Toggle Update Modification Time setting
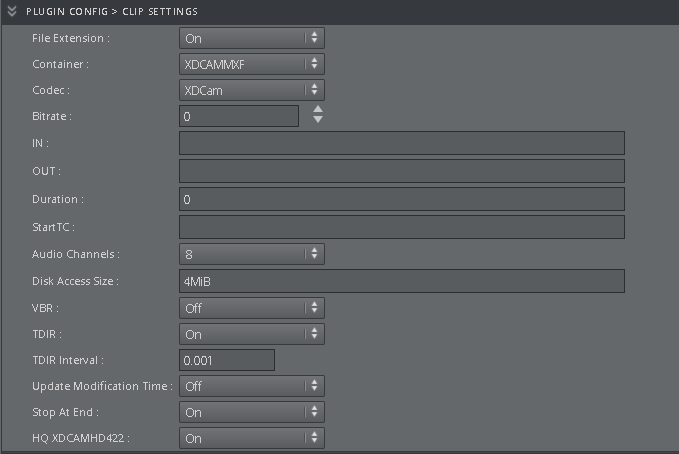The width and height of the screenshot is (679, 454). tap(252, 386)
